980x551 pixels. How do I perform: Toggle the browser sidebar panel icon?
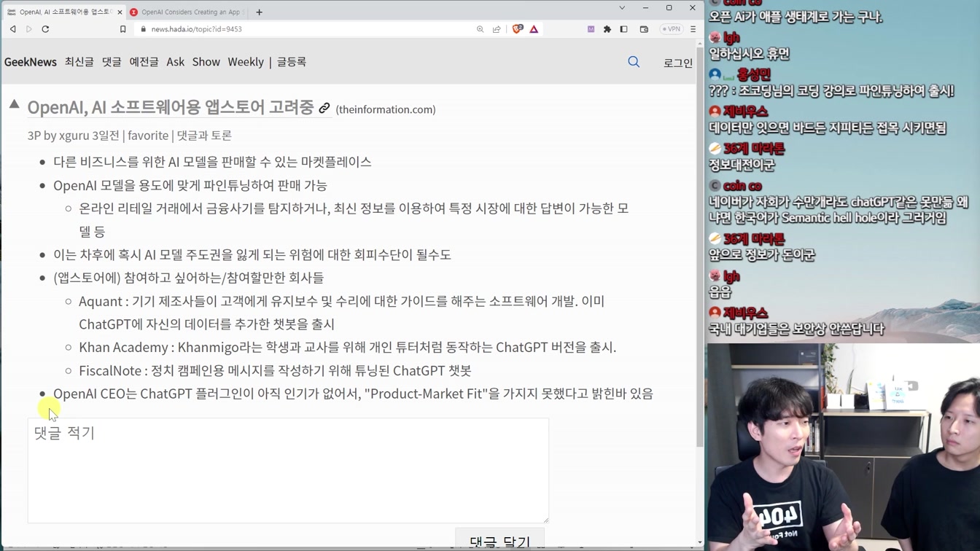point(623,29)
